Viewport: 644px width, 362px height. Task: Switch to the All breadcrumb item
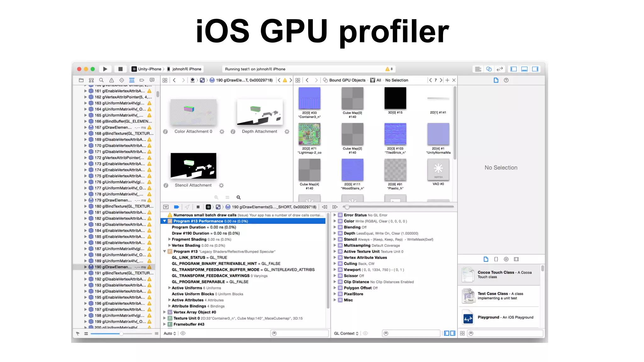pos(378,80)
